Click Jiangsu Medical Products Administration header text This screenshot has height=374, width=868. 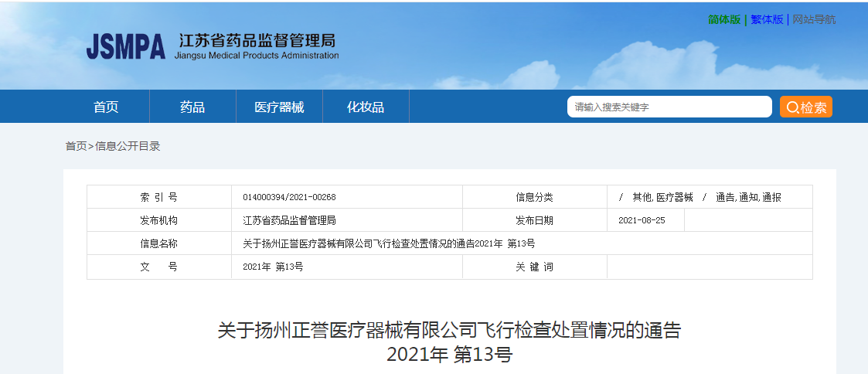pyautogui.click(x=257, y=56)
